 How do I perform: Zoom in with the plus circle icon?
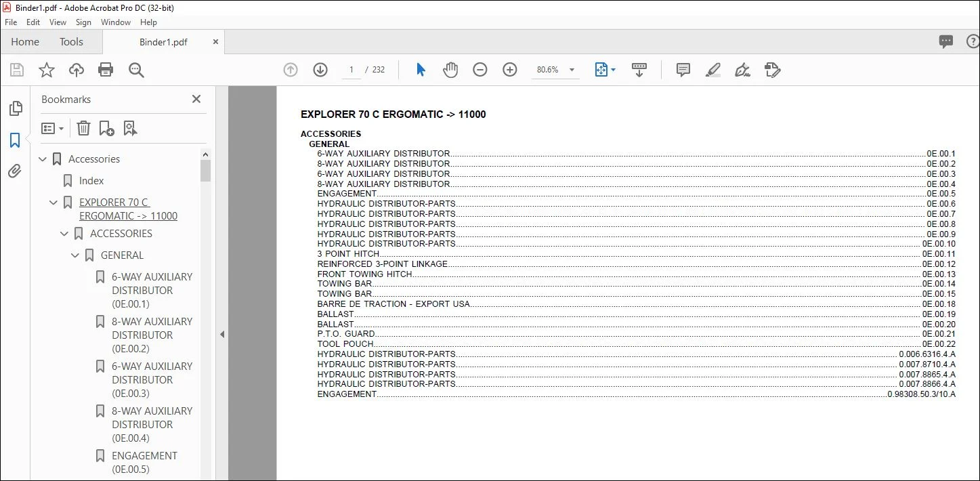(x=510, y=70)
